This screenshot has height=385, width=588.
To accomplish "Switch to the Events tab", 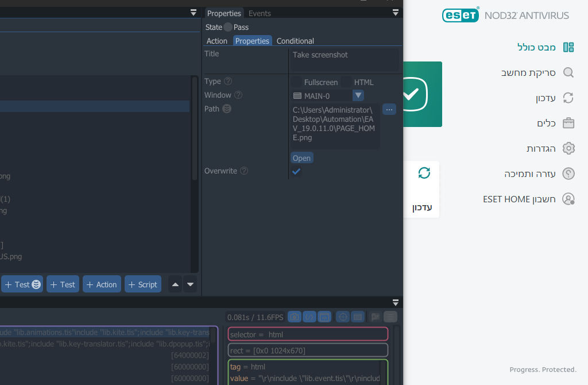I will point(260,13).
